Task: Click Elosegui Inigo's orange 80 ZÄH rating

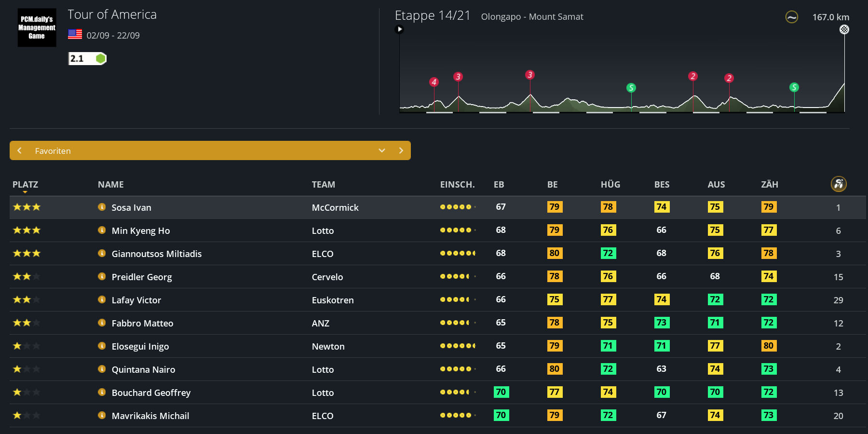Action: [768, 346]
